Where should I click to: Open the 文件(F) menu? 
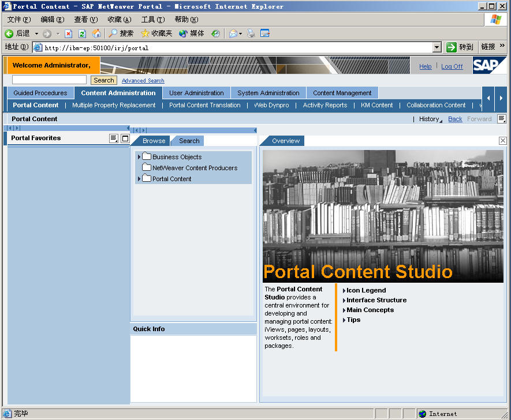click(19, 20)
